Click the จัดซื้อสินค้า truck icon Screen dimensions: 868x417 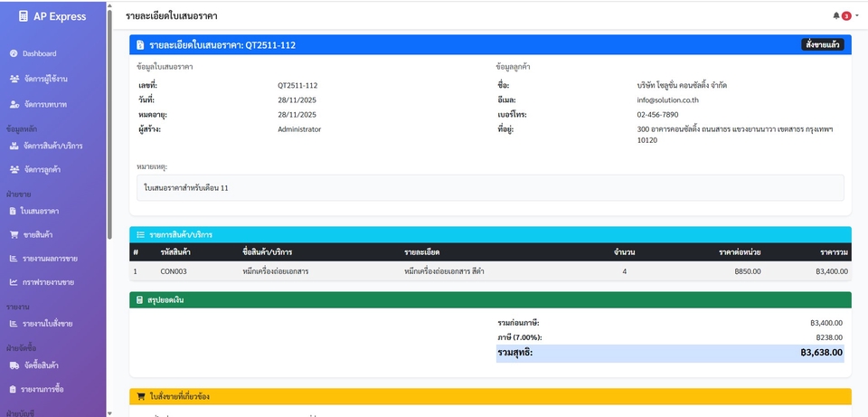point(14,365)
